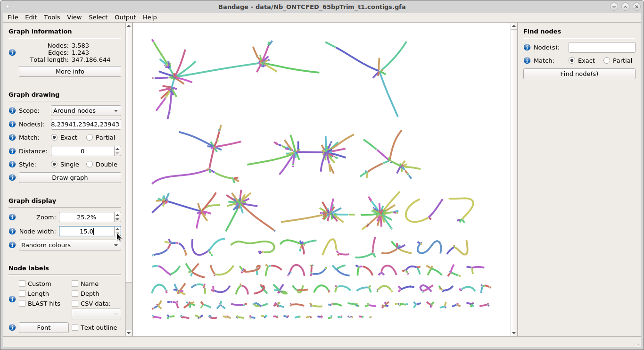Toggle Text outline checkbox
The image size is (644, 350).
[x=75, y=327]
